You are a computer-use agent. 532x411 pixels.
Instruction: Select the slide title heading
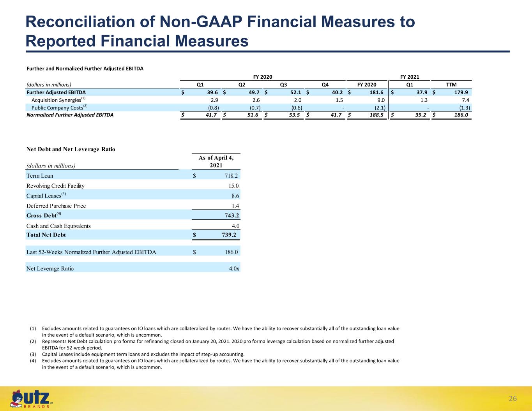click(220, 31)
